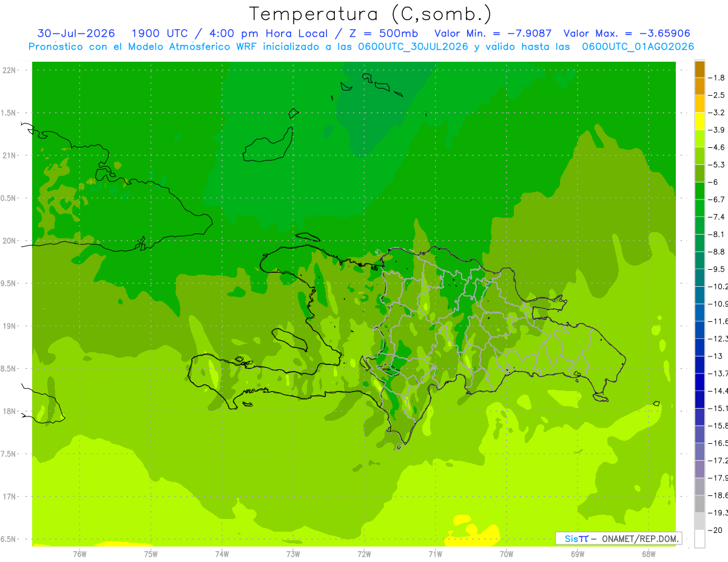Click the dark blue swatch between -13.7 and -14.4
This screenshot has width=728, height=562.
[699, 382]
